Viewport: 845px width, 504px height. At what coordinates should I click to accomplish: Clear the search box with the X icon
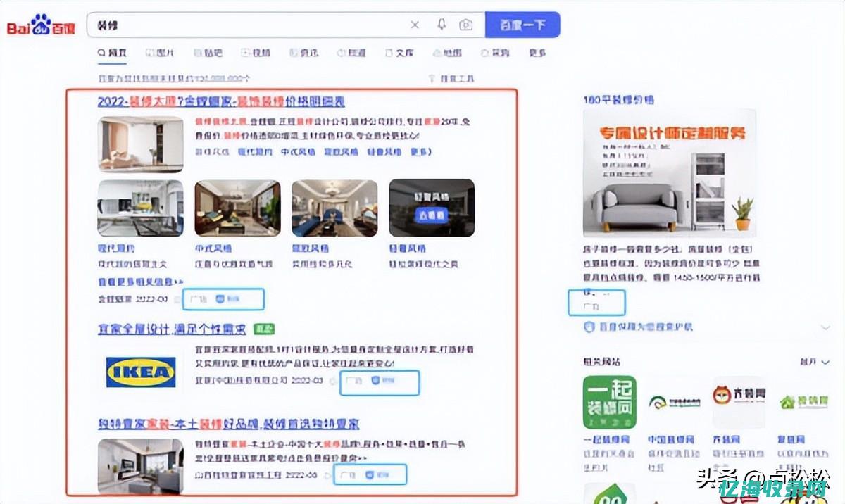415,25
